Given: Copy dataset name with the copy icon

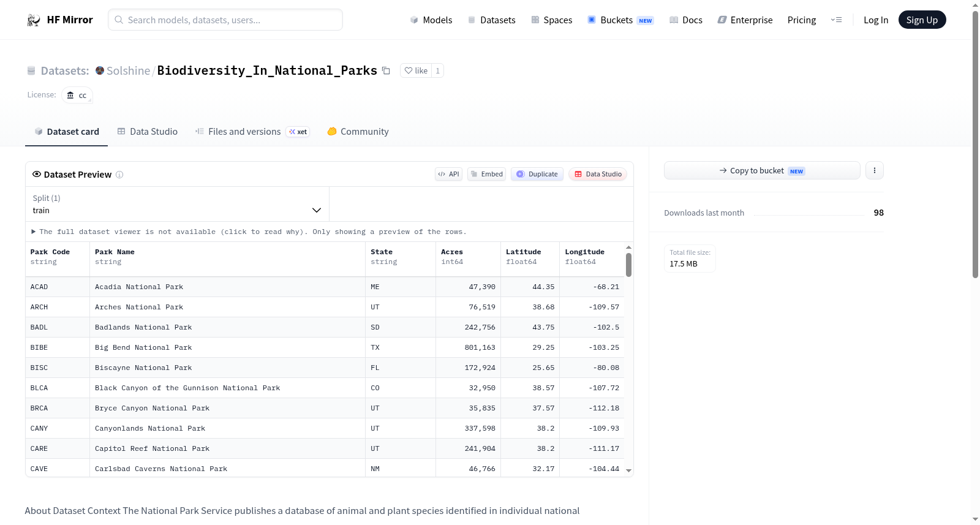Looking at the screenshot, I should [386, 70].
